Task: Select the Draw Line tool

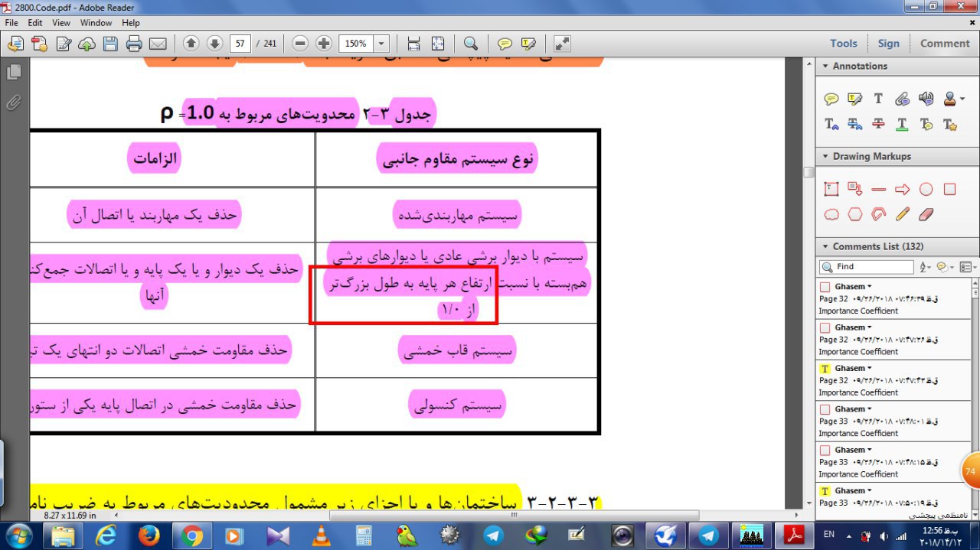Action: pyautogui.click(x=878, y=189)
